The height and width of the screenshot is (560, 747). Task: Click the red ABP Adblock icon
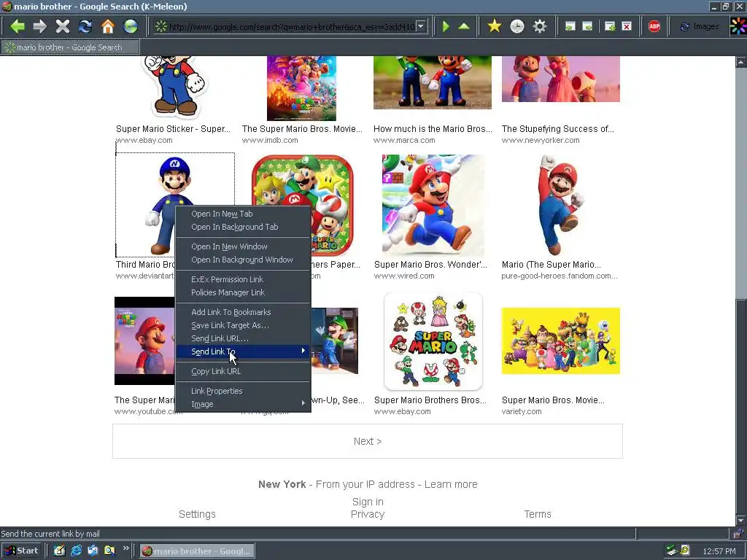tap(654, 26)
